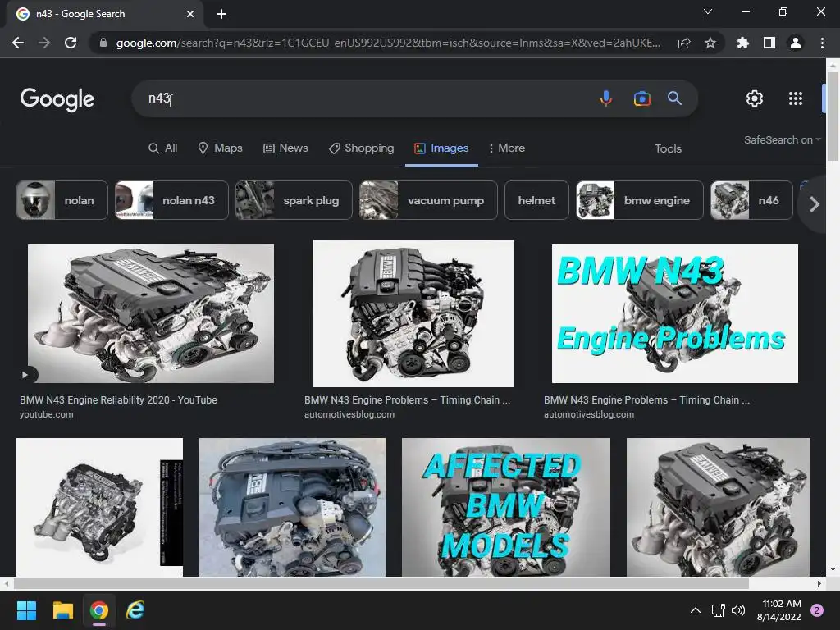This screenshot has width=840, height=630.
Task: Open the blue engine cover photo thumbnail
Action: (x=292, y=507)
